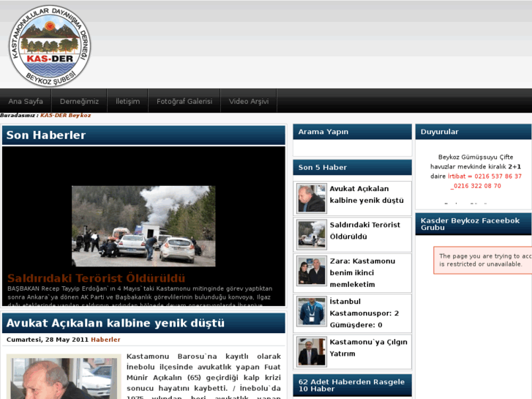Viewport: 532px width, 399px height.
Task: Open sidebar link Avukat Açıkalan kalbine yenik düştü
Action: click(367, 195)
